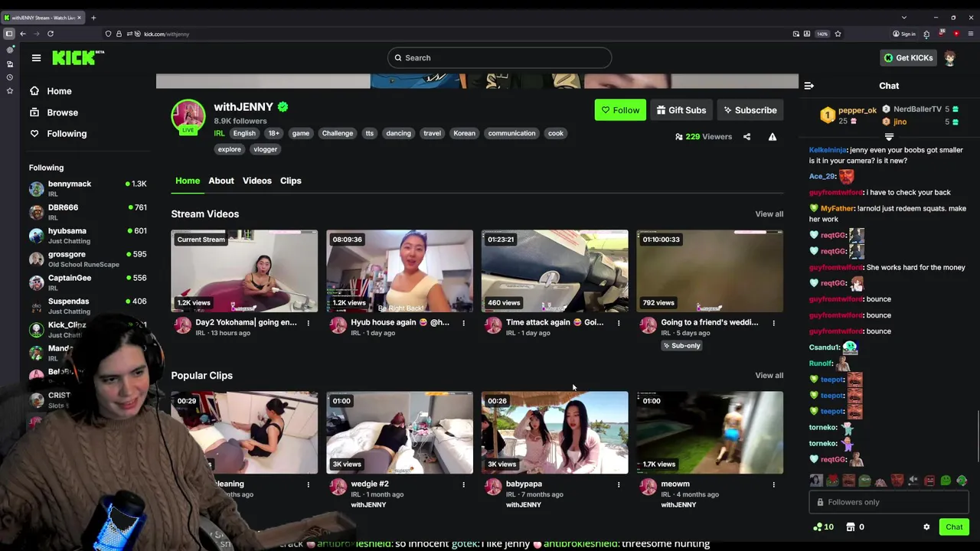Click the Gift Subs button

681,110
